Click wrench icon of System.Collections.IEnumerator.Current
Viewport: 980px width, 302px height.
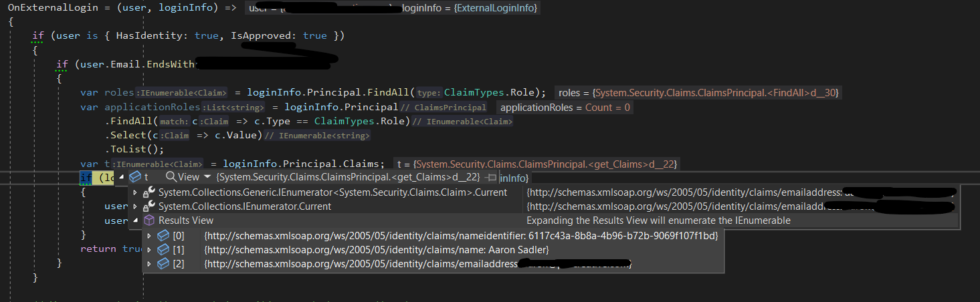[x=149, y=206]
